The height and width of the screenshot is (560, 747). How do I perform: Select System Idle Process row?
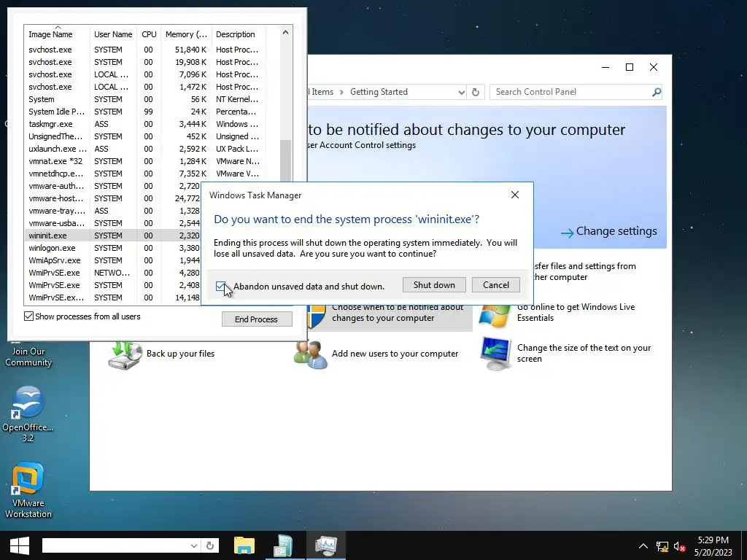click(144, 112)
